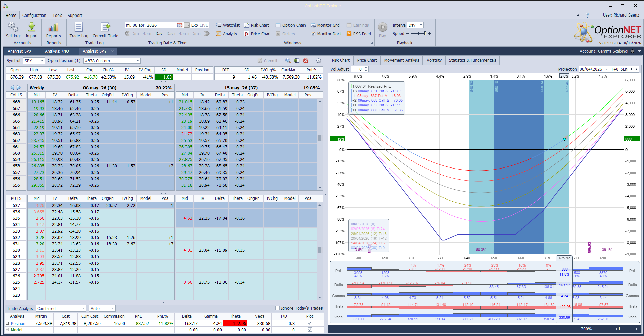Toggle the Model row Plot checkbox
This screenshot has width=644, height=336.
pos(310,330)
